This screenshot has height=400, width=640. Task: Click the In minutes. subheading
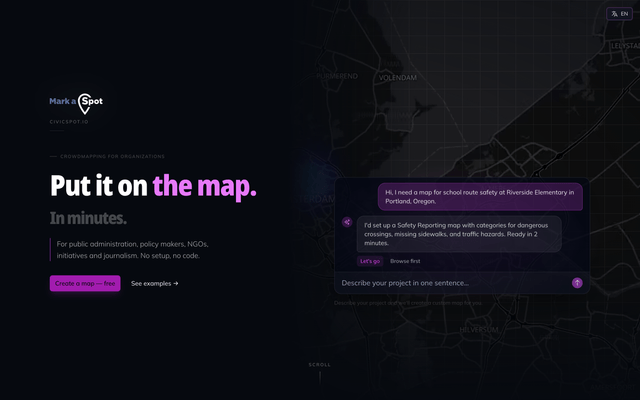(88, 218)
